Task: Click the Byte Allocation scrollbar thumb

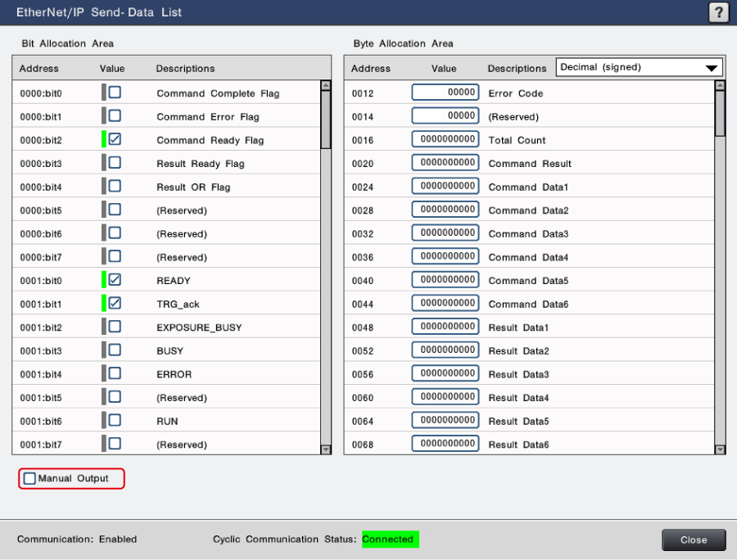Action: [720, 113]
